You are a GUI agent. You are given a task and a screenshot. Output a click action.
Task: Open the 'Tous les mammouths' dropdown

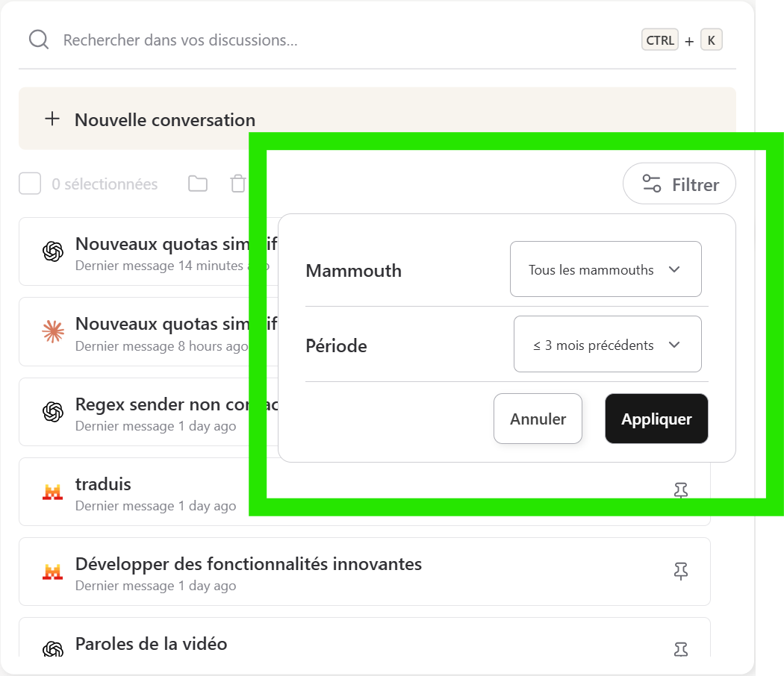click(606, 269)
